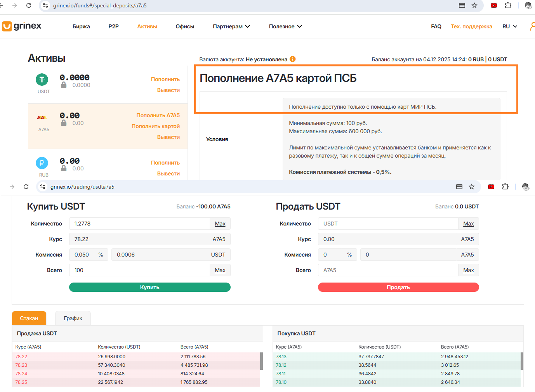This screenshot has height=392, width=535.
Task: Click the account currency info icon
Action: click(293, 59)
